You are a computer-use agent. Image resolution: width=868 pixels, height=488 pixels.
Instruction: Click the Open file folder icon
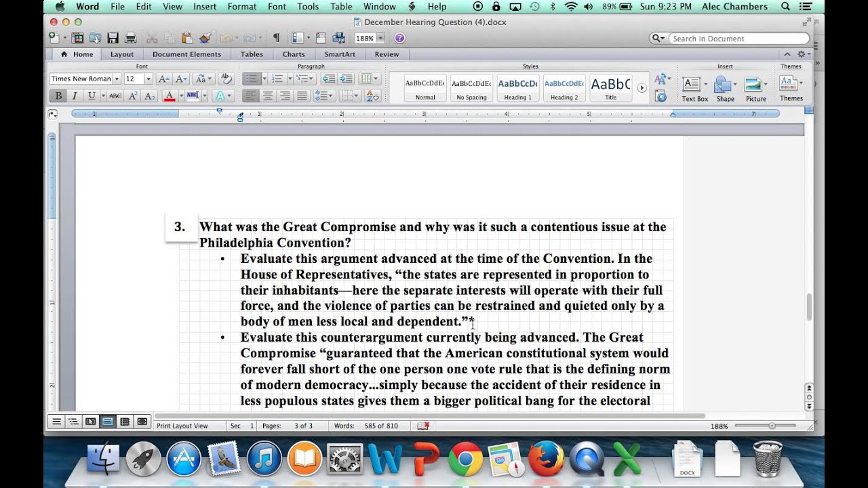[x=96, y=38]
